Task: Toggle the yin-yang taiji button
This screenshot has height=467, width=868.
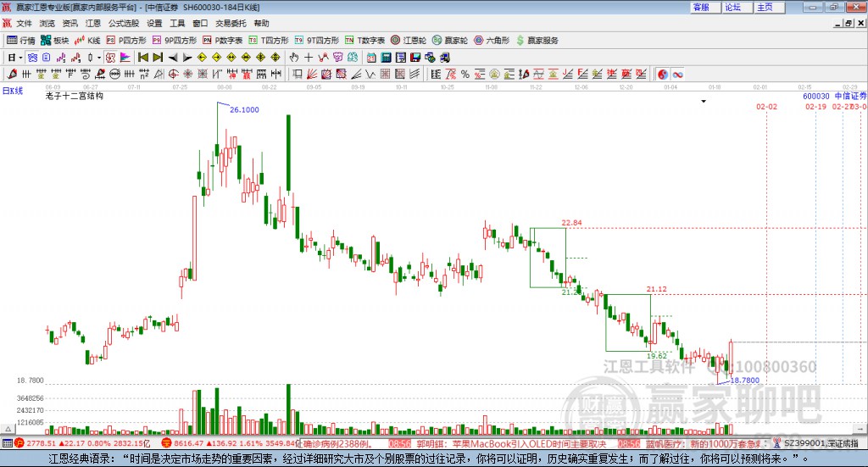Action: point(663,74)
